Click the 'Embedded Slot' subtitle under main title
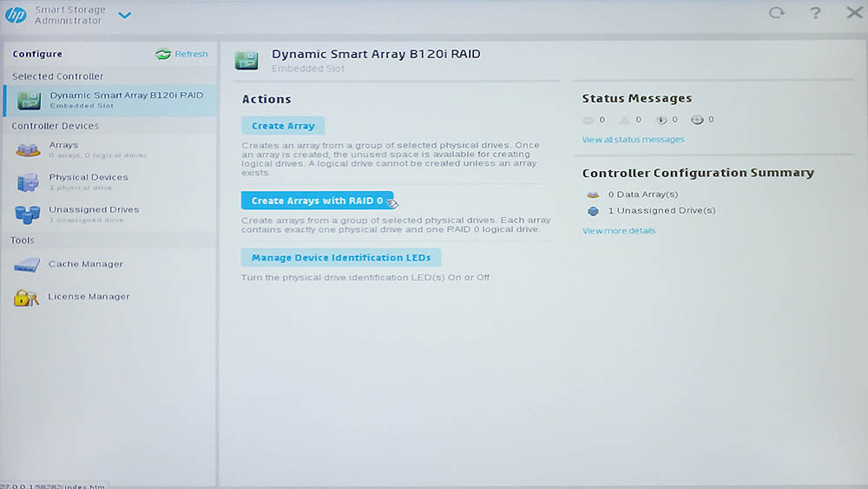Viewport: 868px width, 489px height. click(x=308, y=69)
